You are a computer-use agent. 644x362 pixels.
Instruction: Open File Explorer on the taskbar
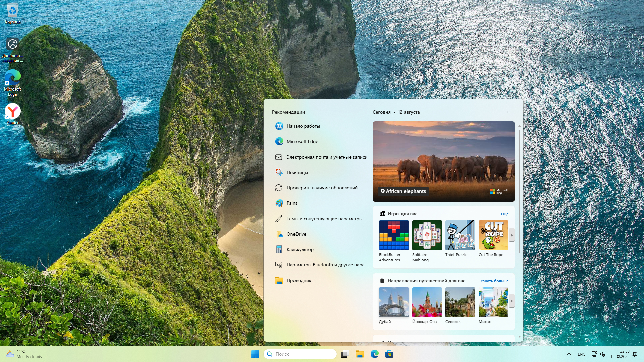point(360,354)
